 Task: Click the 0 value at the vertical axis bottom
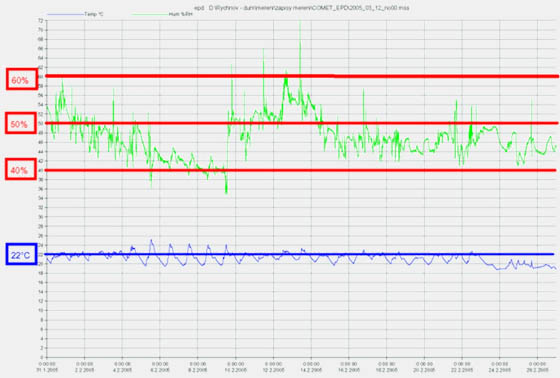pos(42,357)
